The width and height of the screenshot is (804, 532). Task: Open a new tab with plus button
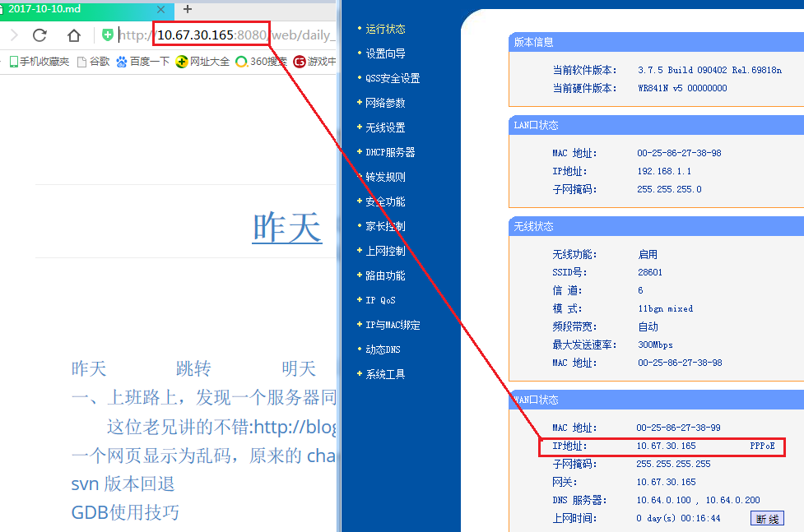click(x=188, y=9)
